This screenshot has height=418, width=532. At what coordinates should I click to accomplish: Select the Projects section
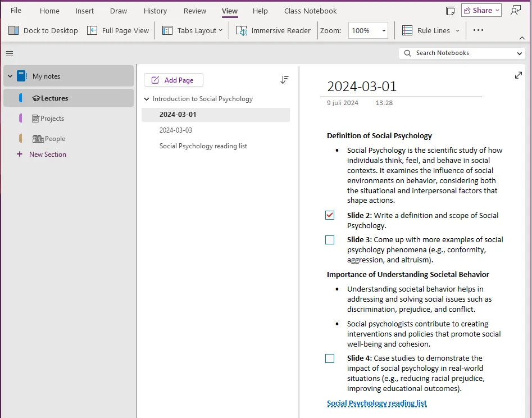[52, 119]
